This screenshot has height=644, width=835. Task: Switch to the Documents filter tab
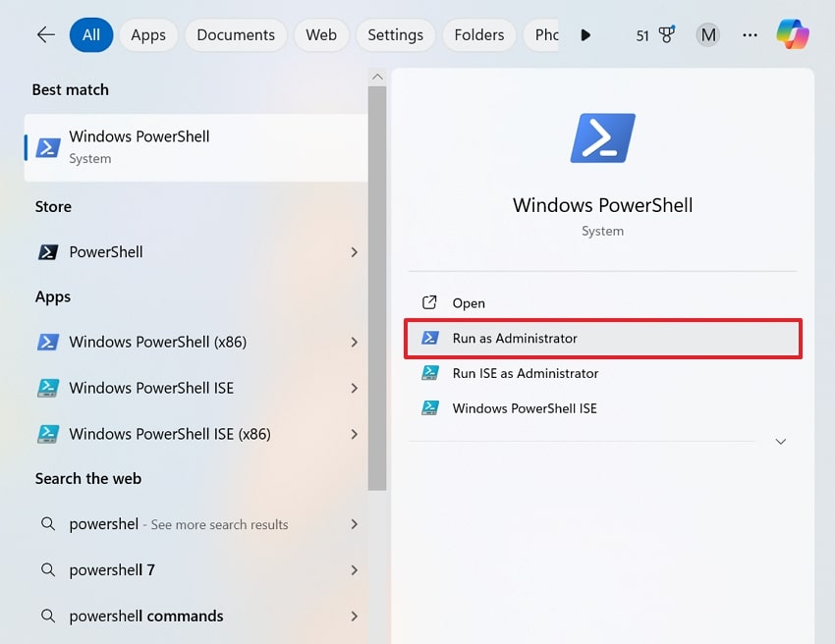pos(235,34)
